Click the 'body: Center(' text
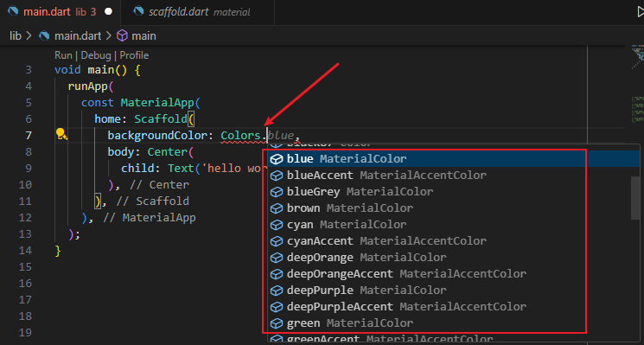The image size is (644, 345). (150, 152)
